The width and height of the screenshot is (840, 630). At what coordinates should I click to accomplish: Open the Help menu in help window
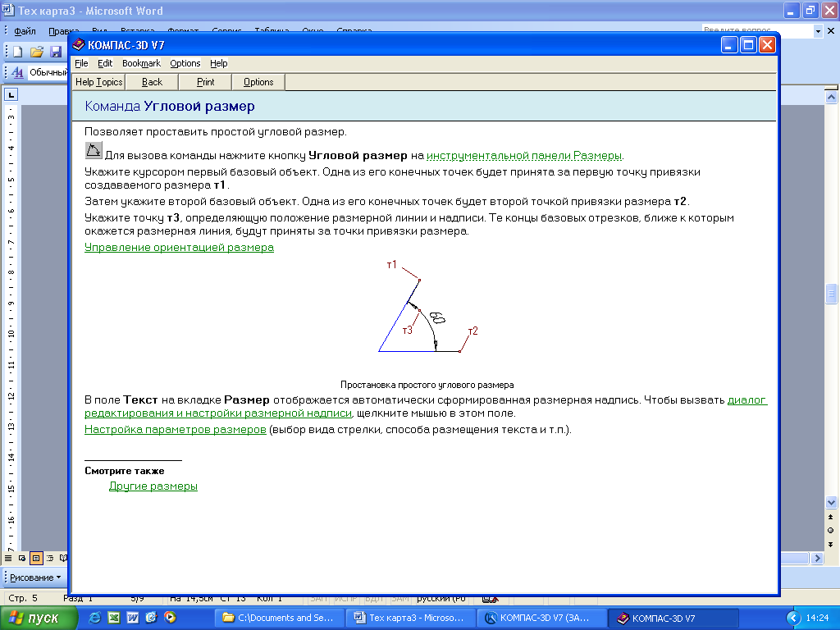click(218, 63)
